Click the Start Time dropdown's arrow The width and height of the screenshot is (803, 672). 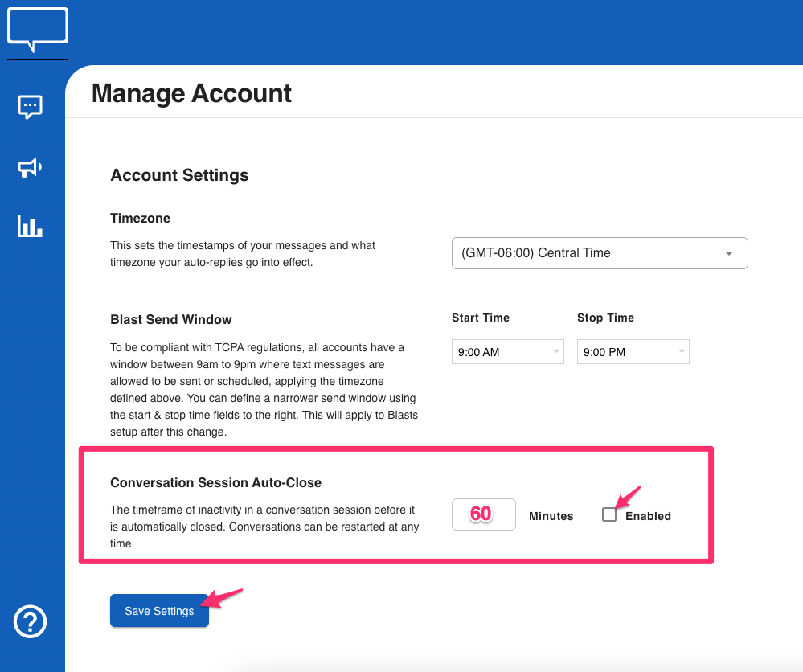pyautogui.click(x=555, y=352)
